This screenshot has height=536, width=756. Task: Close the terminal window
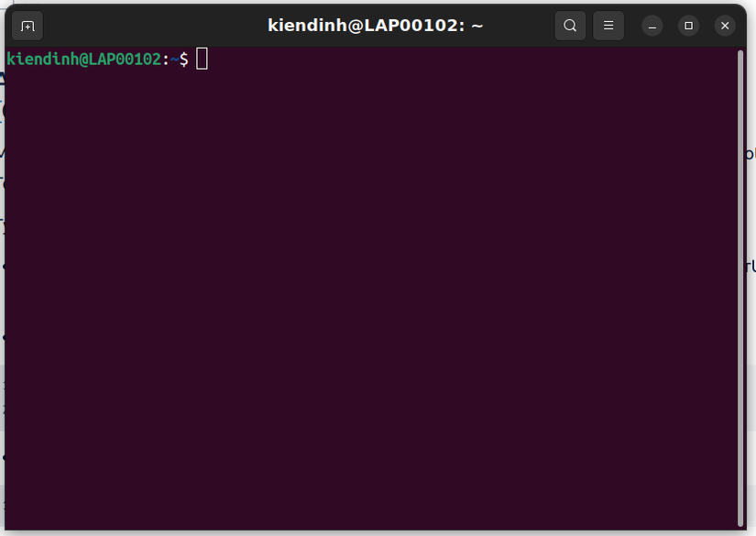coord(724,25)
